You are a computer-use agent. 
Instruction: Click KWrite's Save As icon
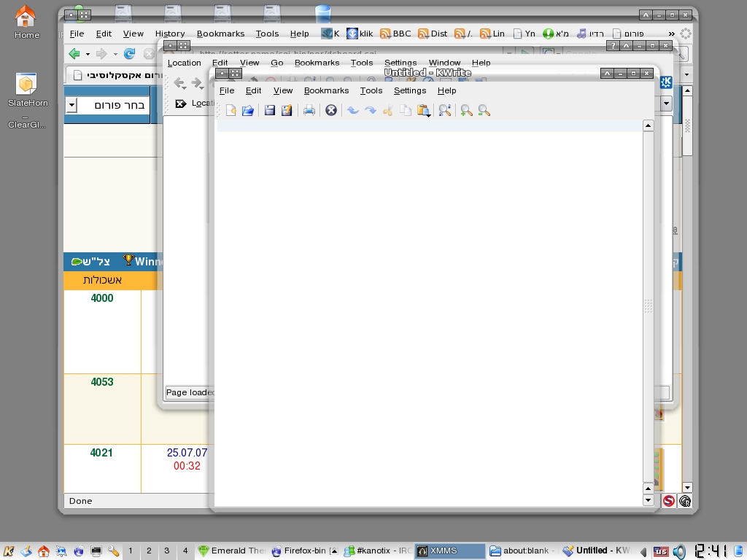[x=286, y=111]
